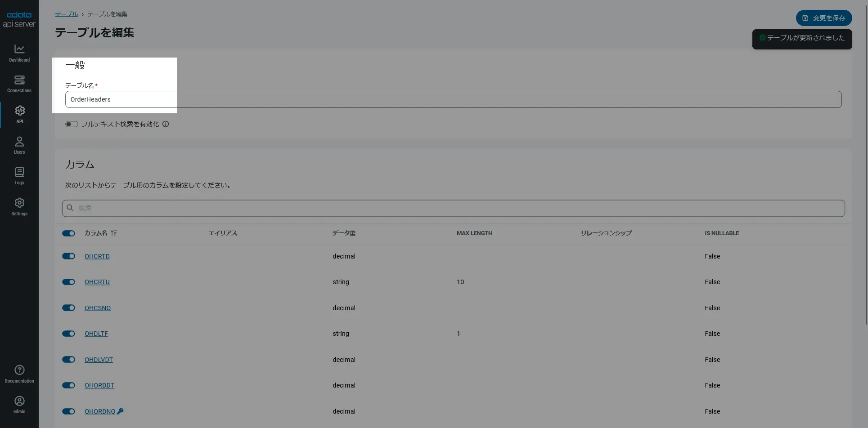Disable the OHCRTD column toggle
This screenshot has height=428, width=868.
tap(68, 256)
